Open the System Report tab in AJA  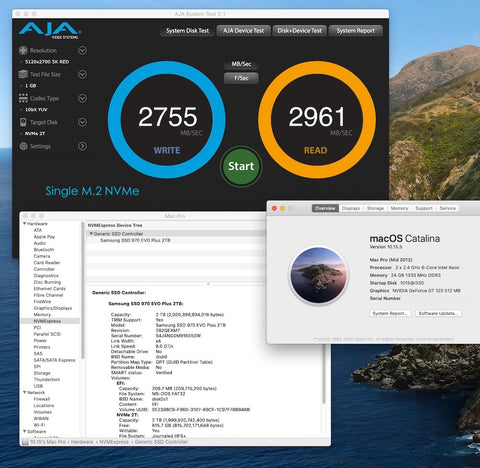click(356, 31)
